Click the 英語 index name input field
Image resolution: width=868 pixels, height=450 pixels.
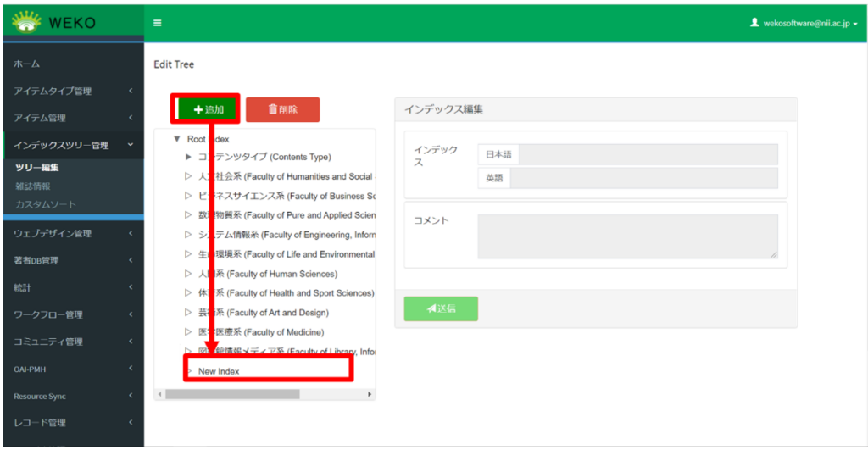[643, 178]
